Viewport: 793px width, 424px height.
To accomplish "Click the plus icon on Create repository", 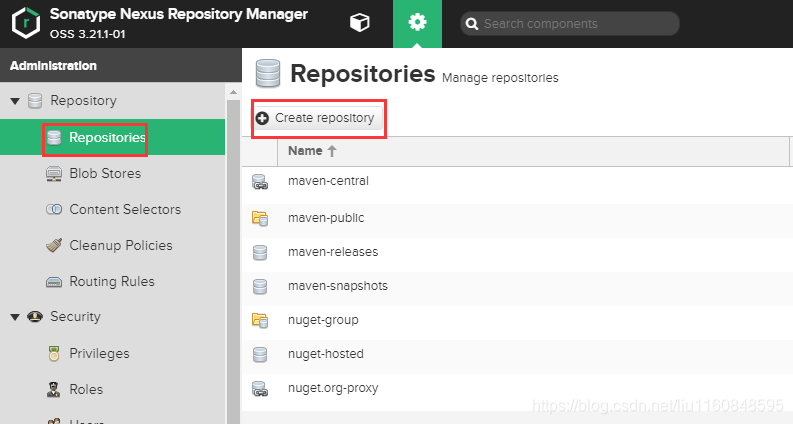I will (262, 118).
